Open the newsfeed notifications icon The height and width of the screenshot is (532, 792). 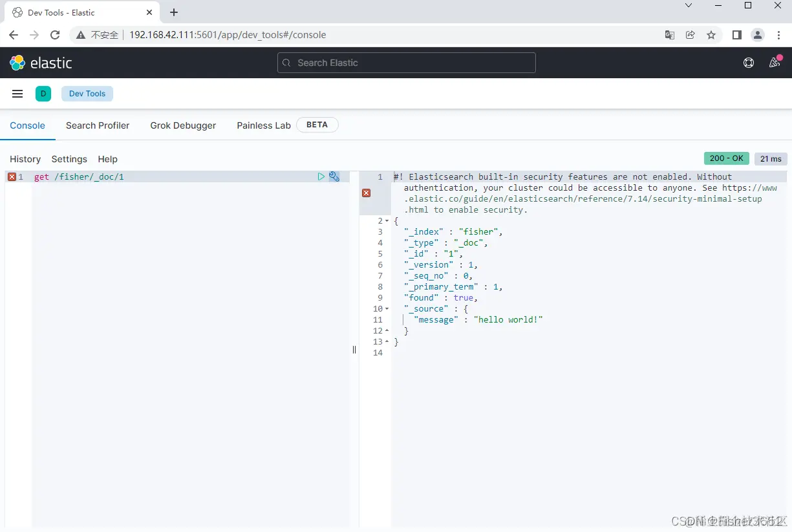tap(775, 63)
